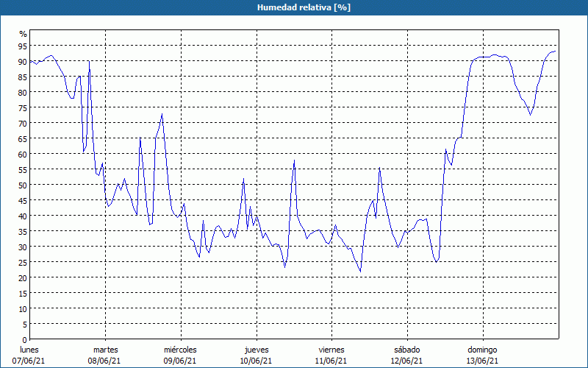Click the 08/06/21 date label
588x368 pixels.
click(x=104, y=361)
